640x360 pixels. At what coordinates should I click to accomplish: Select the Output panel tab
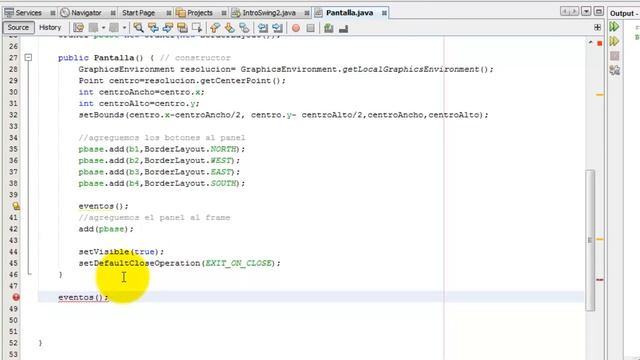pyautogui.click(x=624, y=13)
